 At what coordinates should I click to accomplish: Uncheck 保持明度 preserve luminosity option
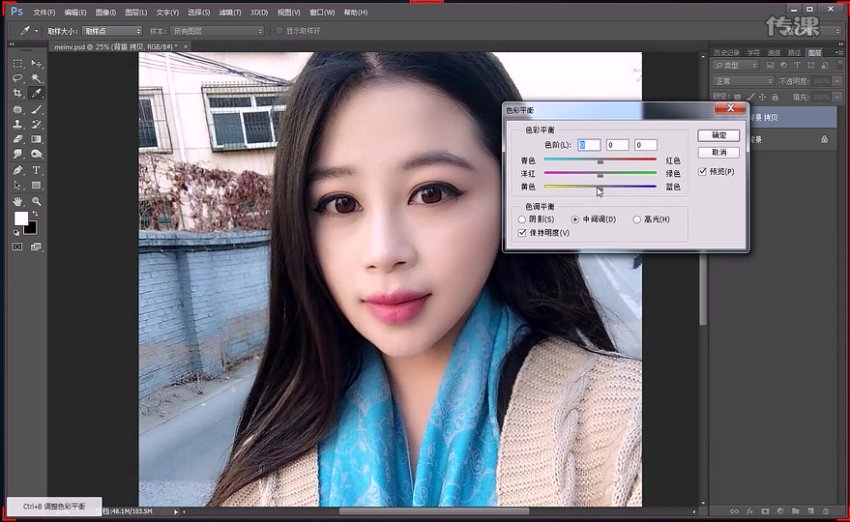(522, 232)
